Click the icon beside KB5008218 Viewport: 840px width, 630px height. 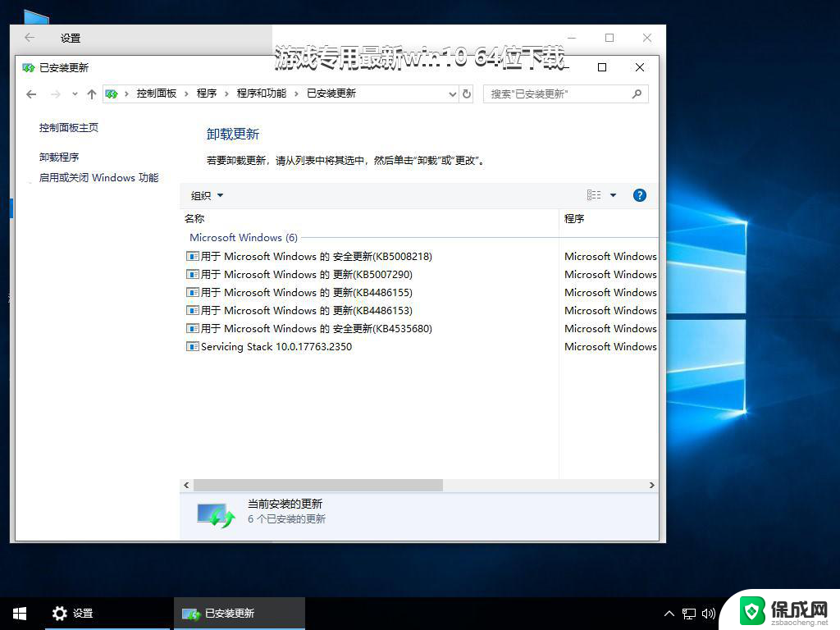pos(192,256)
